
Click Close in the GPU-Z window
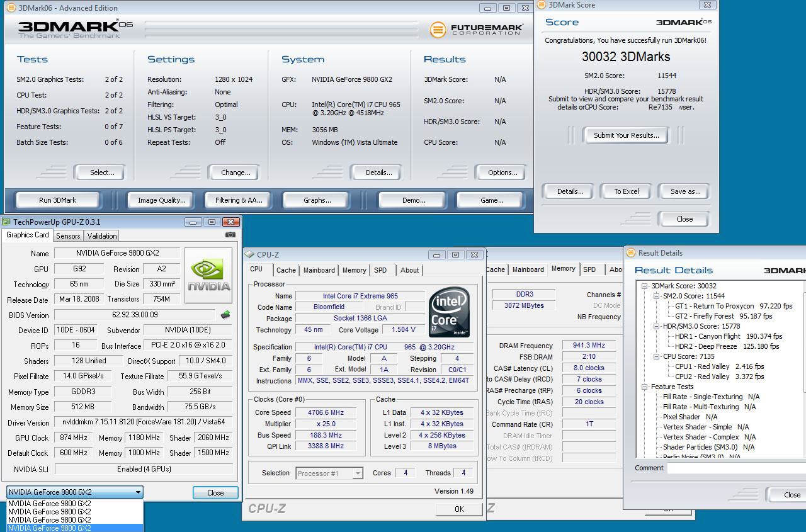[x=215, y=493]
